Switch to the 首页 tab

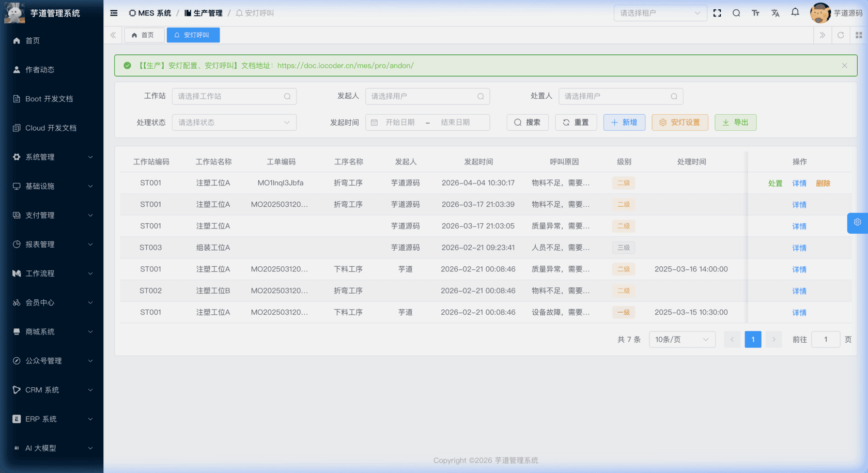click(144, 35)
